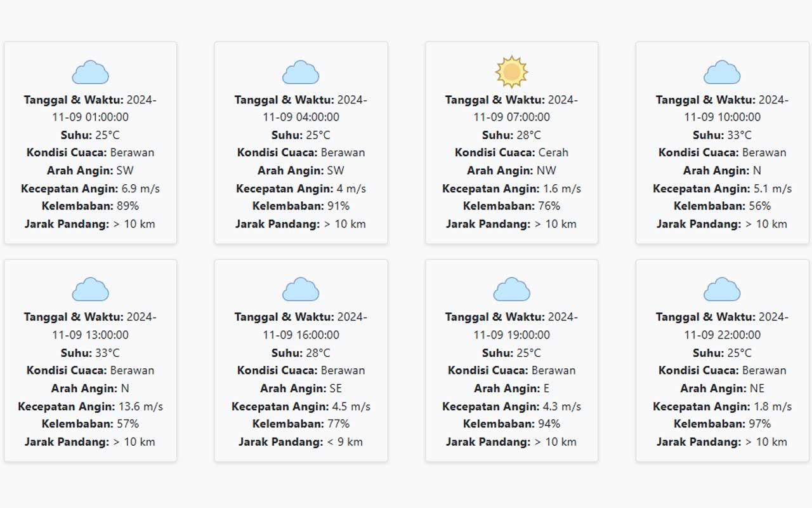Click 'Arah Angin: NE' text
Viewport: 812px width, 508px height.
pos(722,388)
